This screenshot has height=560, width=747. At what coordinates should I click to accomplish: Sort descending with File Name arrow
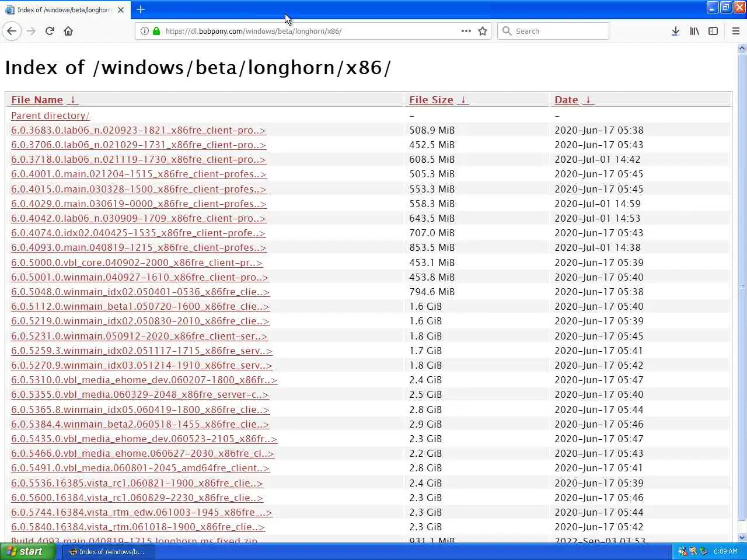coord(73,100)
